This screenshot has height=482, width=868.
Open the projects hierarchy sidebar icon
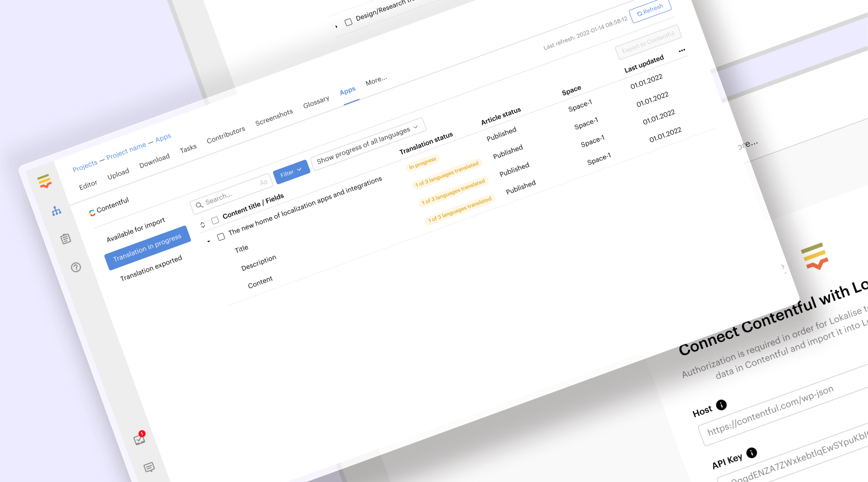pyautogui.click(x=57, y=211)
